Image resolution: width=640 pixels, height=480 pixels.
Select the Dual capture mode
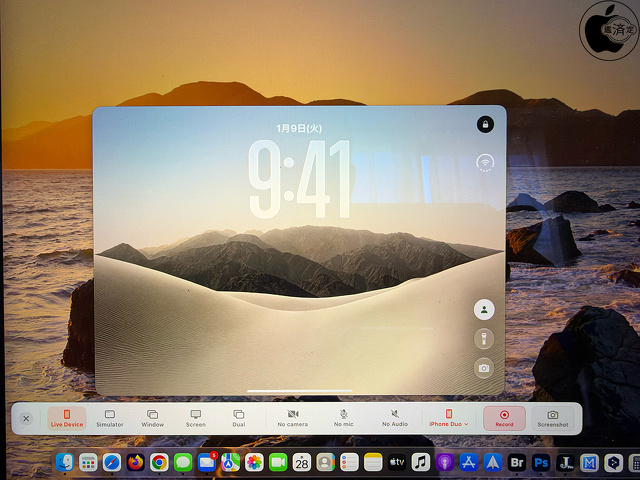(239, 418)
